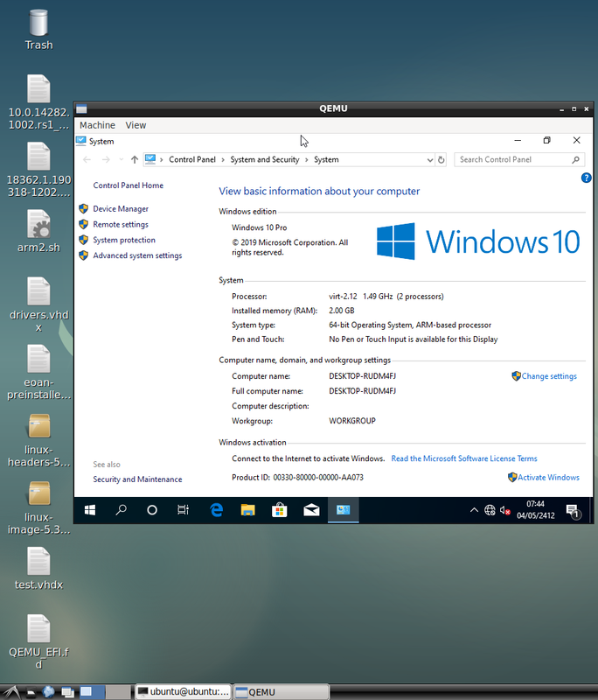This screenshot has width=598, height=700.
Task: Open System protection link
Action: pyautogui.click(x=124, y=240)
